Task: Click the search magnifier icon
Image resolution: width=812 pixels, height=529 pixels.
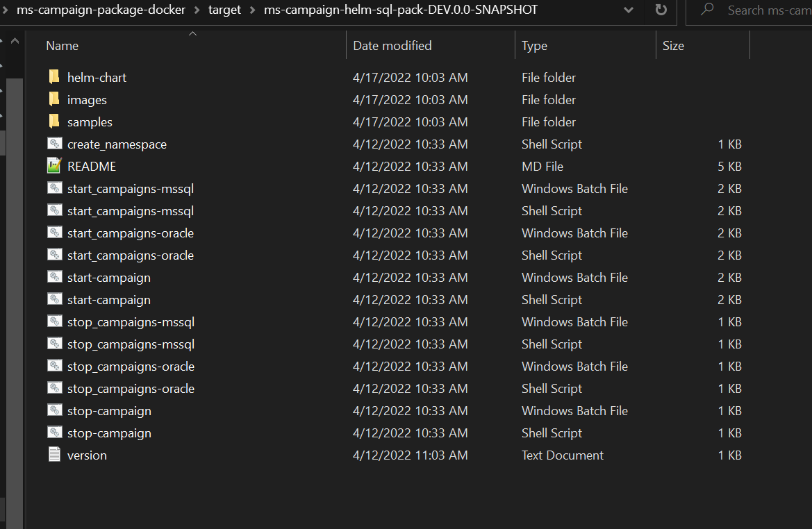Action: (707, 10)
